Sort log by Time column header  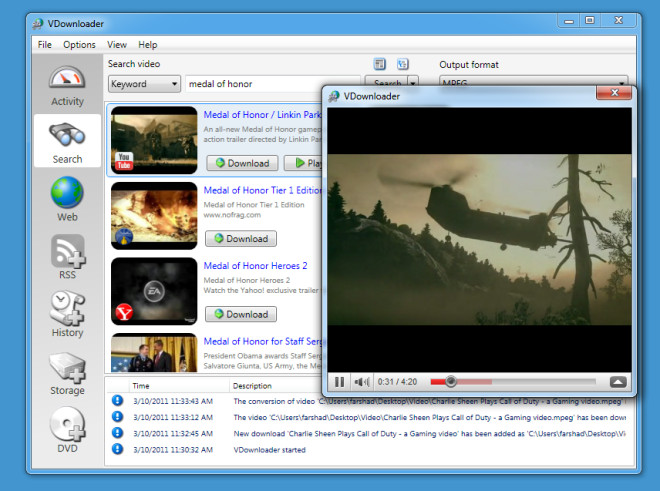[141, 386]
